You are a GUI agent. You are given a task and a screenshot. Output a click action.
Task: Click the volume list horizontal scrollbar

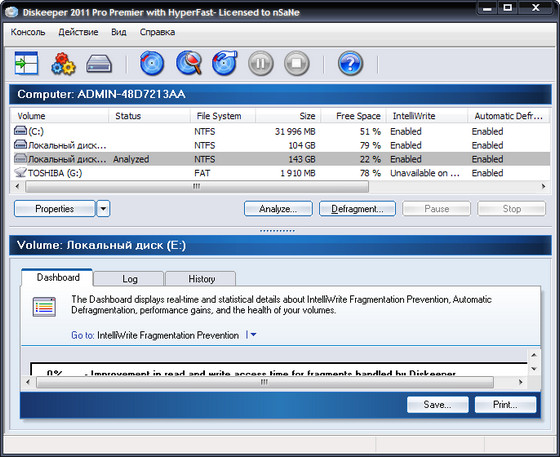point(280,186)
